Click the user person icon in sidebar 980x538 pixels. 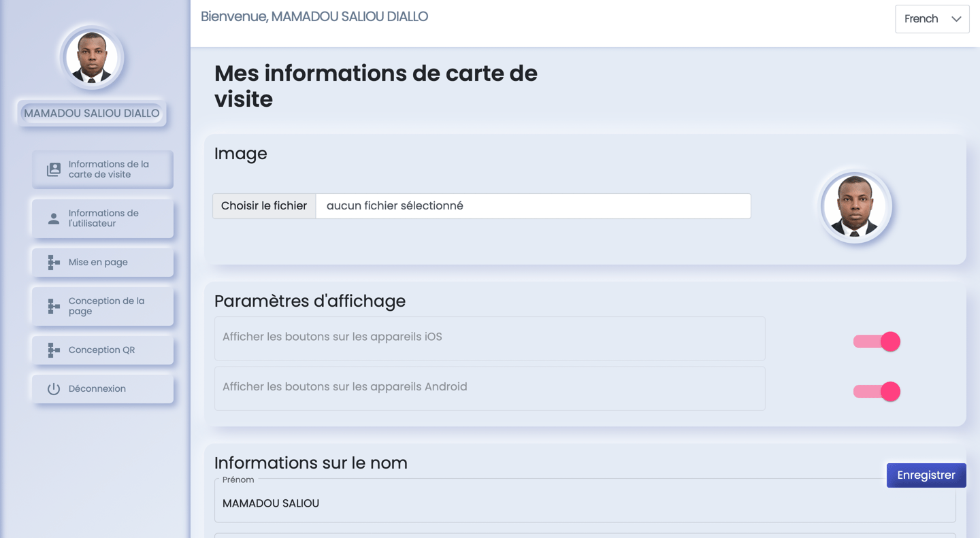point(54,219)
